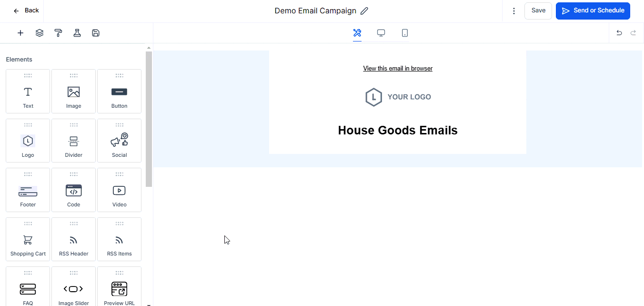This screenshot has width=644, height=306.
Task: Open View this email in browser link
Action: coord(398,69)
